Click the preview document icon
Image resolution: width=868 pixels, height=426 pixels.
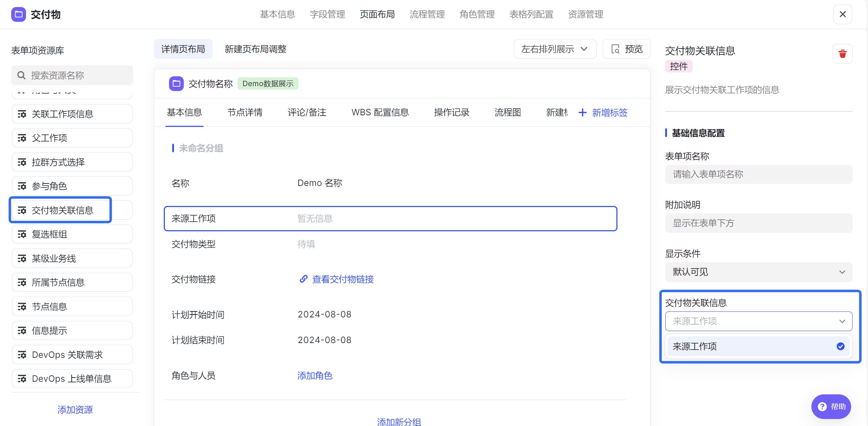[615, 49]
